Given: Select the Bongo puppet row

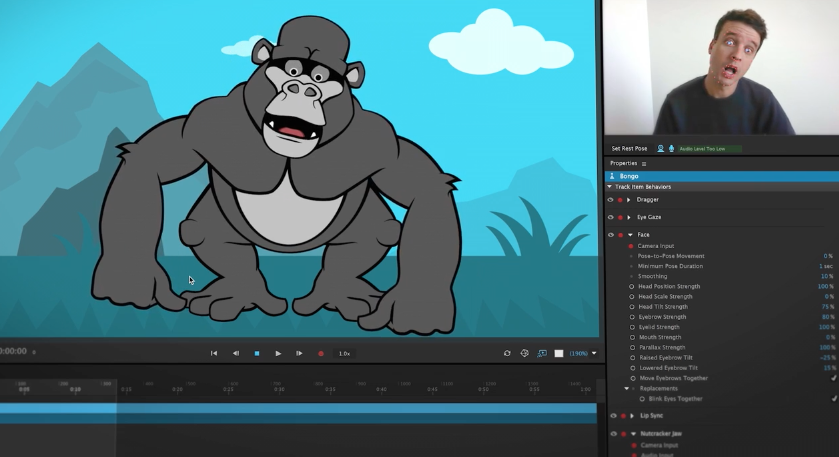Looking at the screenshot, I should [x=722, y=176].
